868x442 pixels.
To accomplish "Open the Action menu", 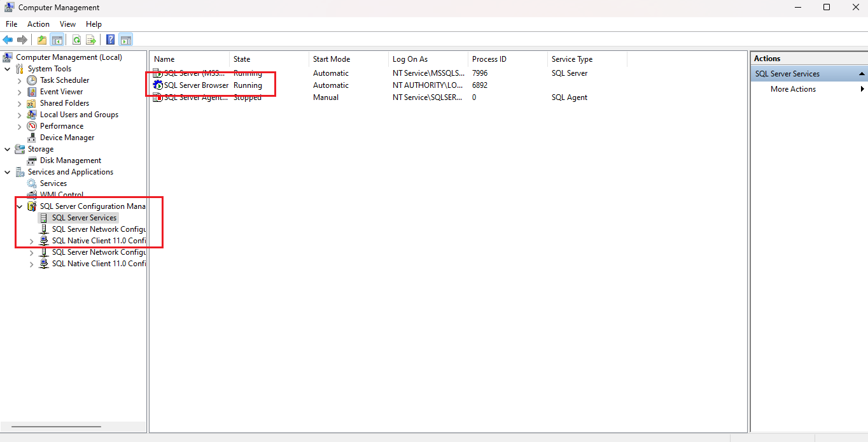I will (x=38, y=24).
